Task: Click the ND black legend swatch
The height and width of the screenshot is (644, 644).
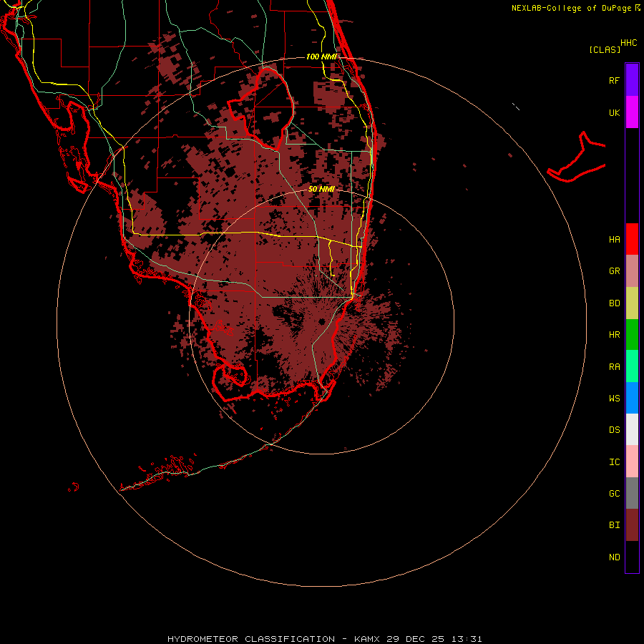Action: point(632,557)
